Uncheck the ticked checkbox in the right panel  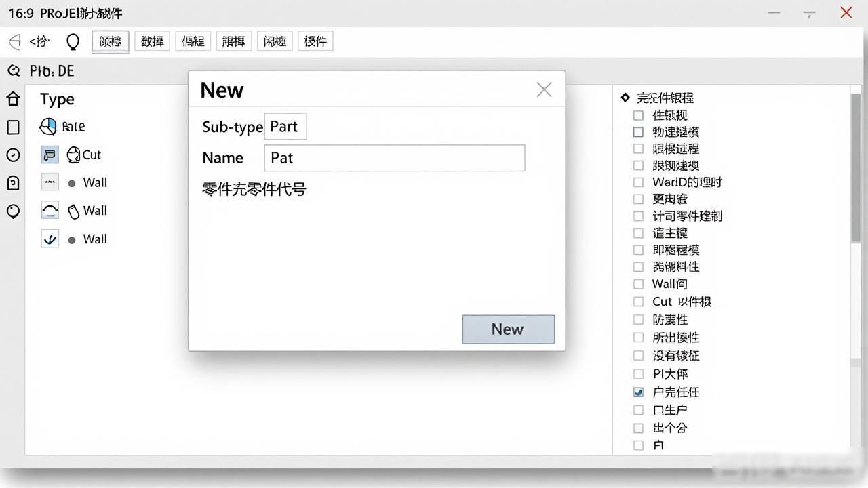pos(638,392)
